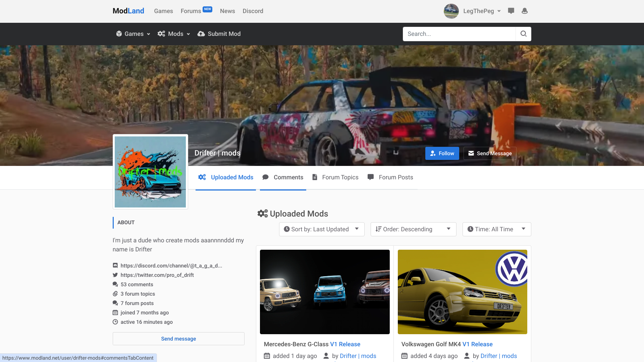Click the Twitter bird icon in About list
Viewport: 644px width, 362px height.
115,275
